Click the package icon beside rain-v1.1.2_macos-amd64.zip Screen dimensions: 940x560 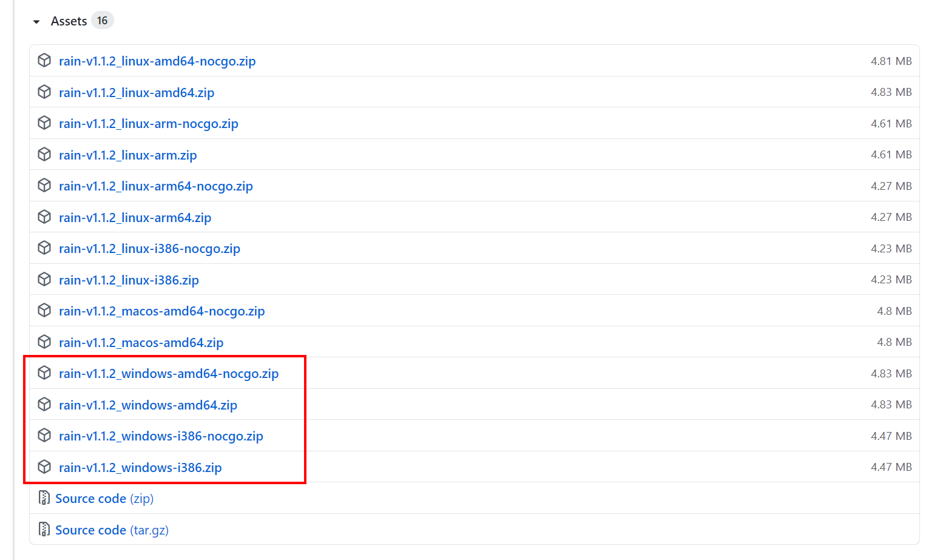(x=44, y=341)
